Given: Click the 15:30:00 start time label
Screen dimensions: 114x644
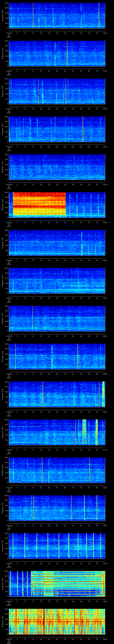Looking at the screenshot, I should (9, 450).
